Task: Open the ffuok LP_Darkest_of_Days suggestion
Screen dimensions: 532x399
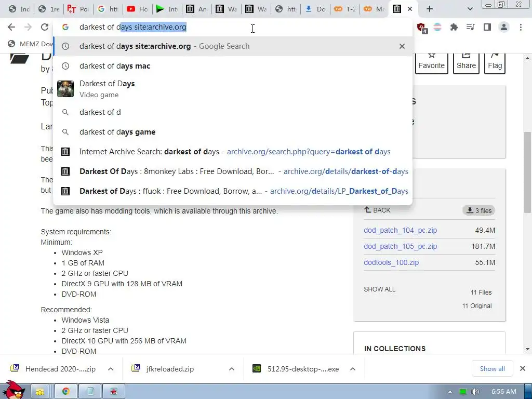Action: click(x=233, y=191)
